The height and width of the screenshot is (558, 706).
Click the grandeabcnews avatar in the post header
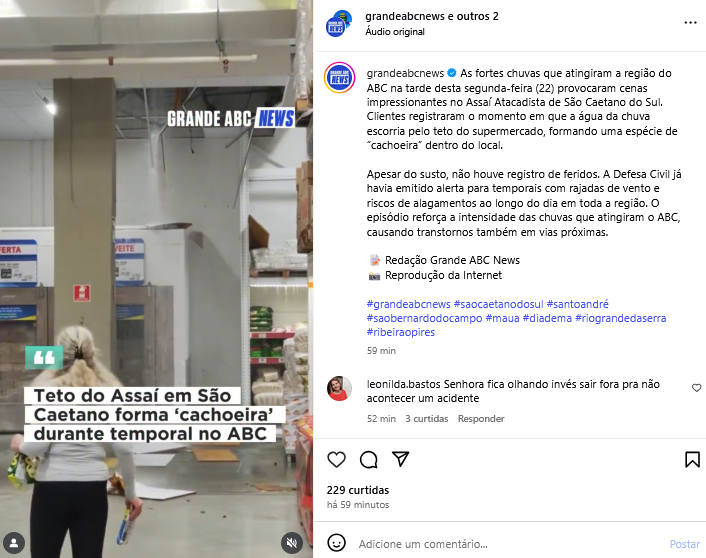tap(339, 23)
